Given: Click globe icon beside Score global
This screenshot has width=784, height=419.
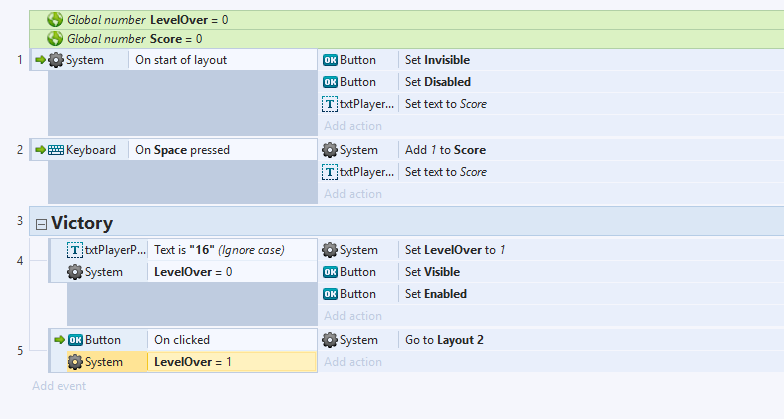Looking at the screenshot, I should [x=54, y=38].
